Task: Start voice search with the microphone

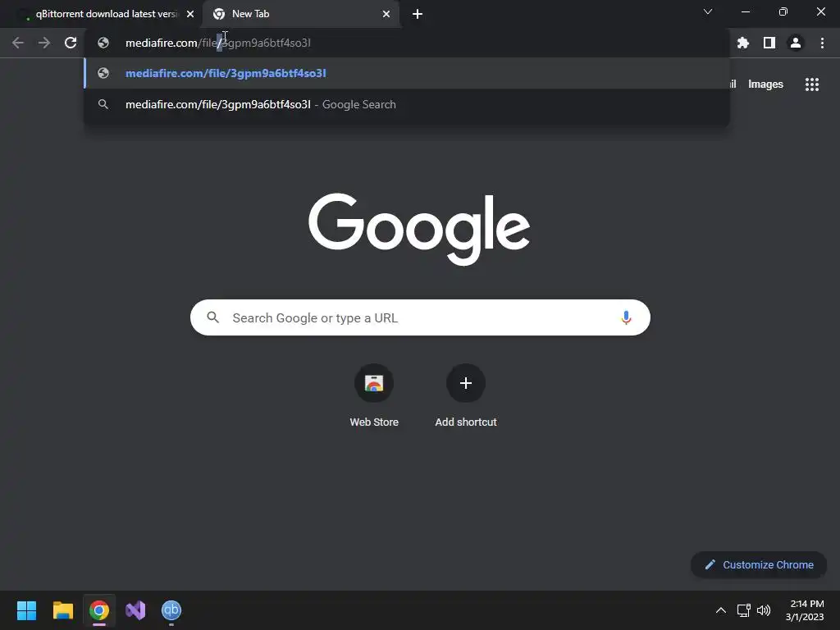Action: [626, 317]
